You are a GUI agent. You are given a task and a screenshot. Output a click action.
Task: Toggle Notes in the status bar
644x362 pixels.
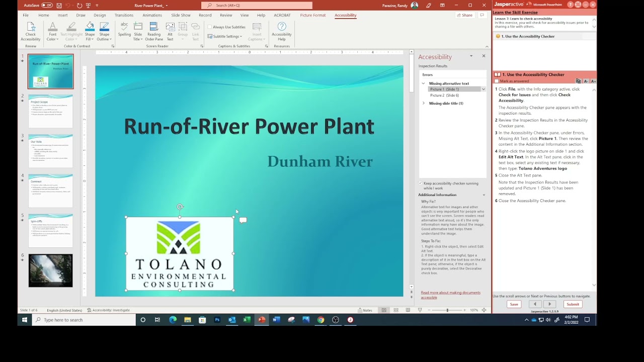click(x=365, y=310)
